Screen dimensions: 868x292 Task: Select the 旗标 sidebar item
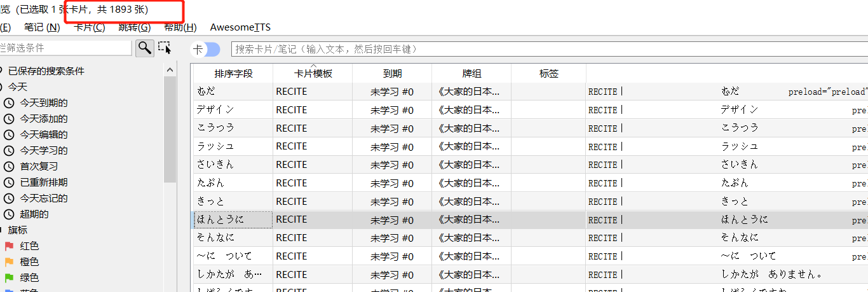pos(18,230)
